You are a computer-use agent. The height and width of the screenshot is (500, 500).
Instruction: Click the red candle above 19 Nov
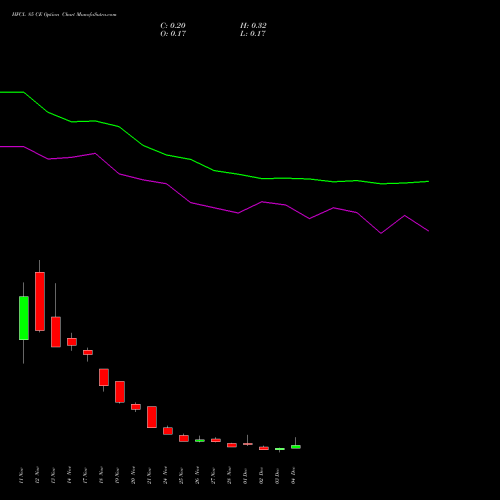point(120,392)
